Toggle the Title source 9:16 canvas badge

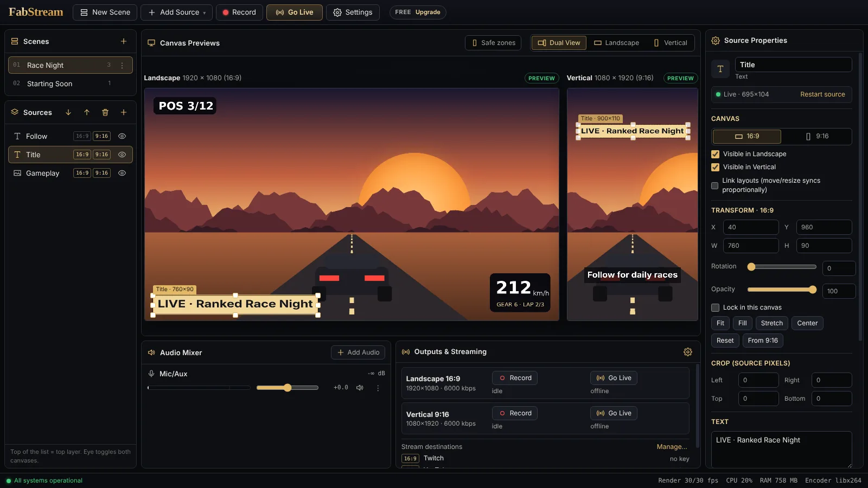tap(101, 155)
